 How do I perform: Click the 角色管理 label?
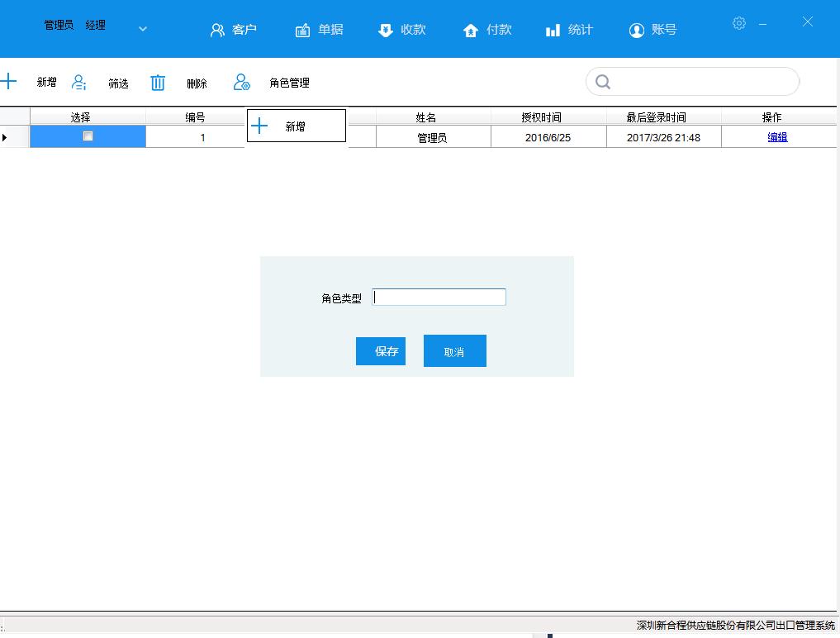pyautogui.click(x=289, y=83)
